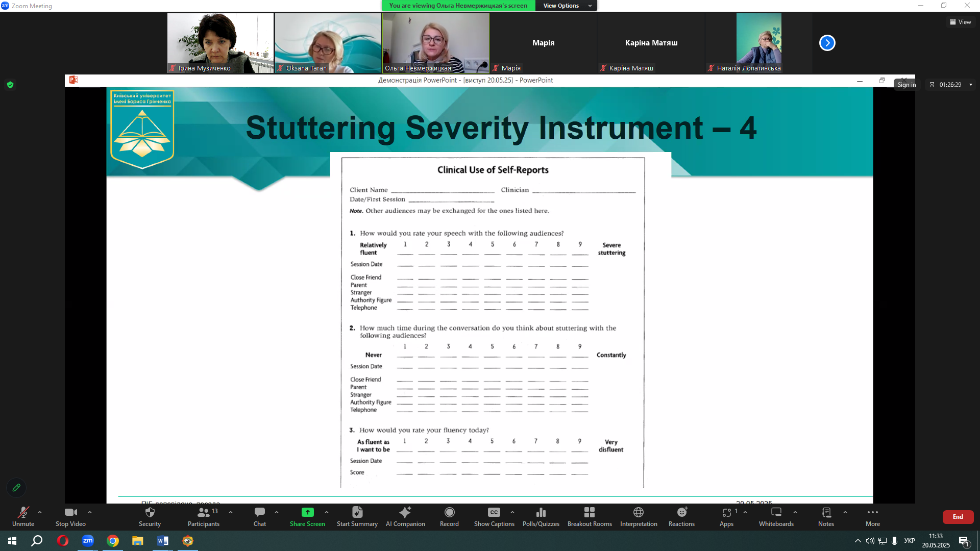Stop the video camera
980x551 pixels.
[x=70, y=516]
